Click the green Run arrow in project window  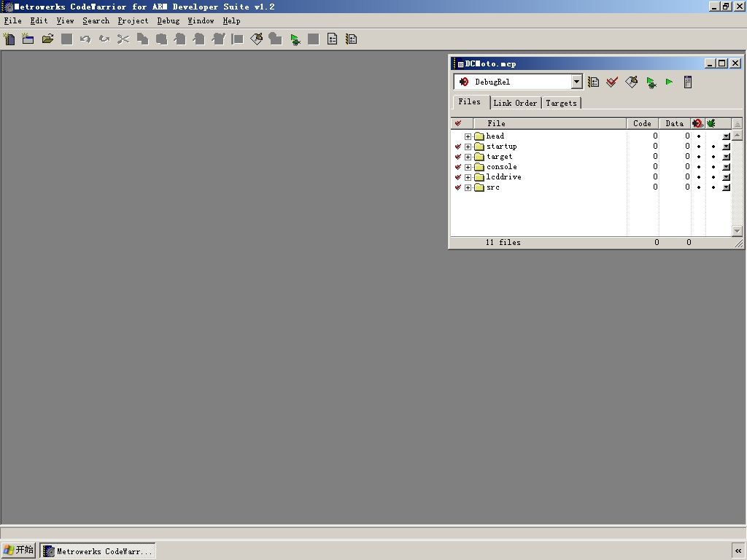[670, 82]
